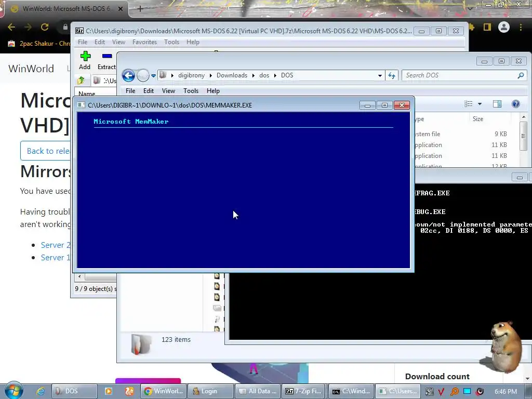
Task: Click the Explorer file list scrollbar
Action: click(x=523, y=136)
